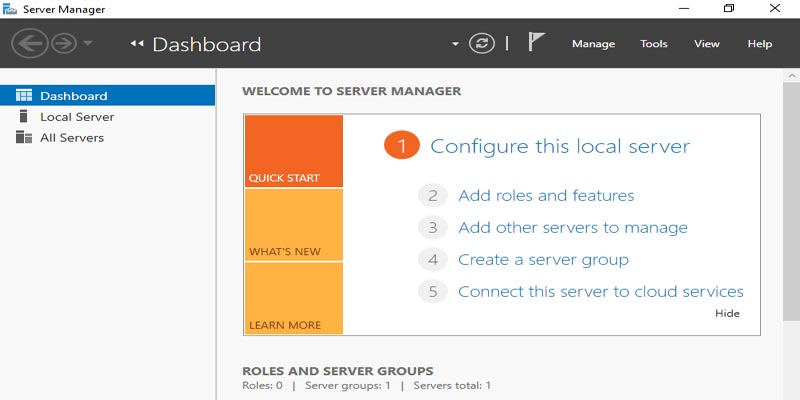Click the 'Roles: 0' text
800x400 pixels.
(x=262, y=386)
